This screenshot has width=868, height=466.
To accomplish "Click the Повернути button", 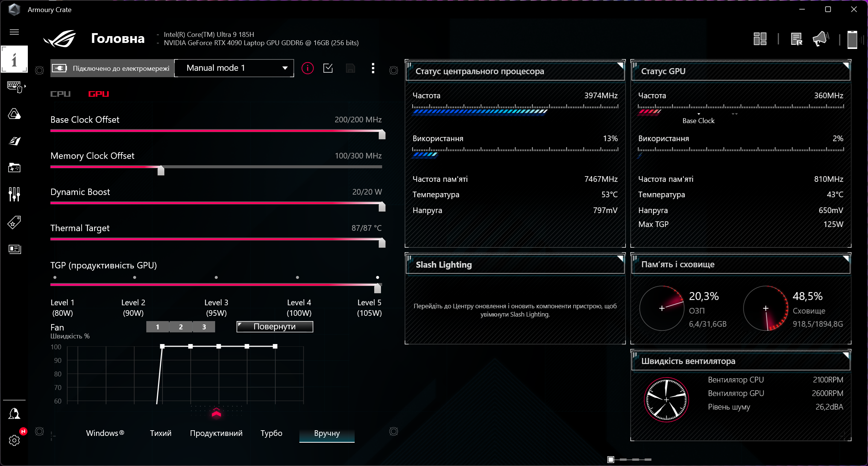I will [275, 327].
